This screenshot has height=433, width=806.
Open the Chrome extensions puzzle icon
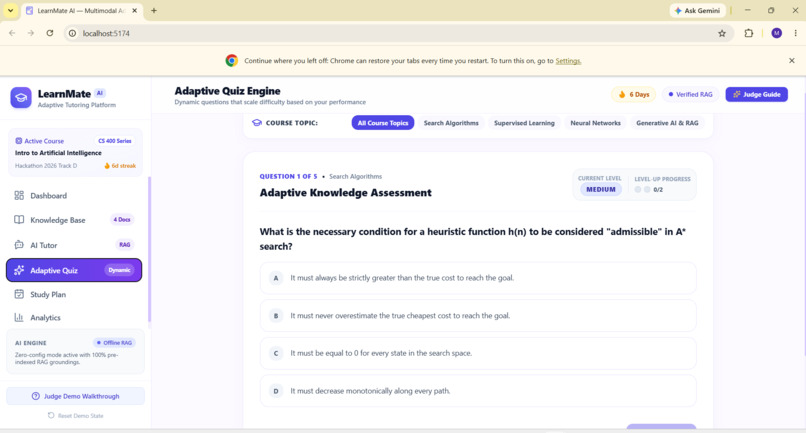(x=748, y=33)
